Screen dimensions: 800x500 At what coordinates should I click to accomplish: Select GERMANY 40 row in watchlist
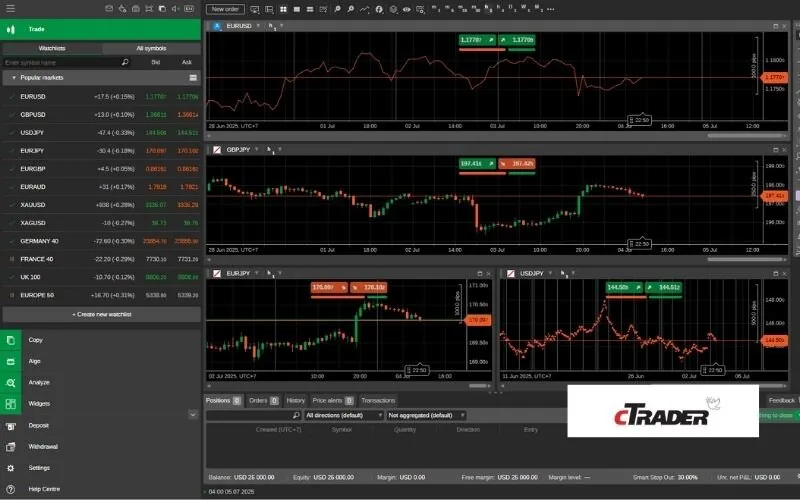102,241
